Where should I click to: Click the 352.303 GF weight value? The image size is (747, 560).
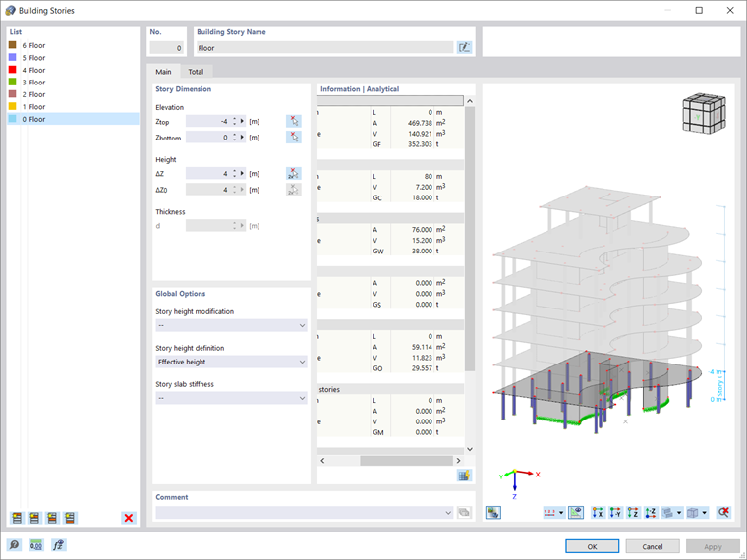[x=413, y=144]
